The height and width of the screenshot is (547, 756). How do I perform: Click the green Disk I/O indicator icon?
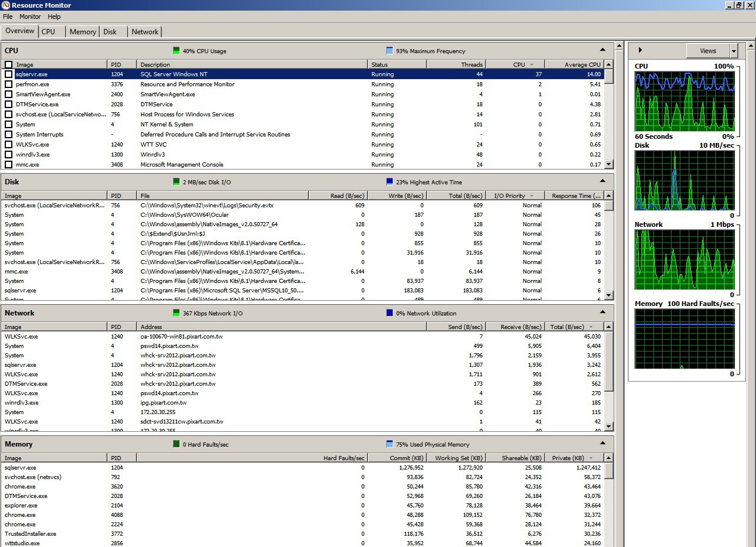pyautogui.click(x=176, y=182)
